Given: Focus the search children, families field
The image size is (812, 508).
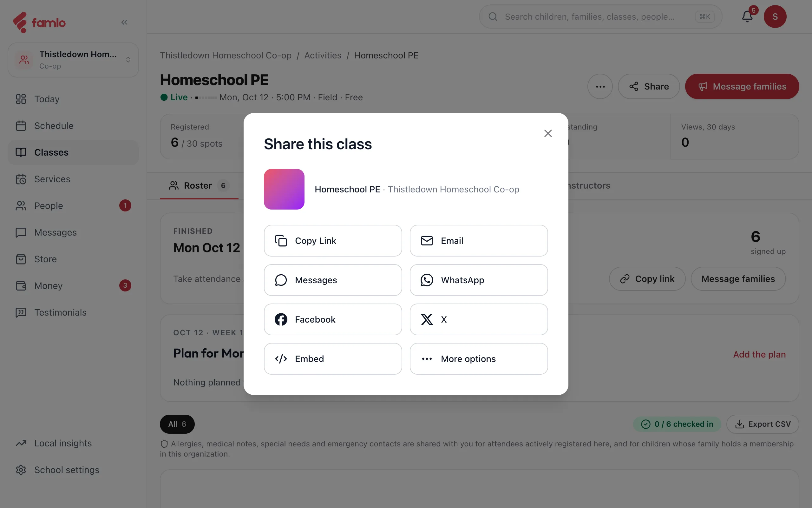Looking at the screenshot, I should coord(600,17).
